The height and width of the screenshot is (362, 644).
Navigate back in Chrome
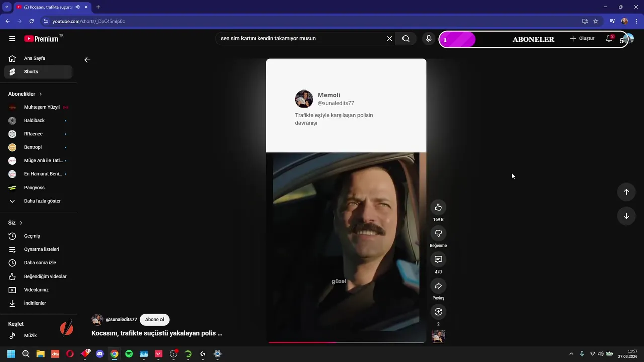tap(7, 21)
